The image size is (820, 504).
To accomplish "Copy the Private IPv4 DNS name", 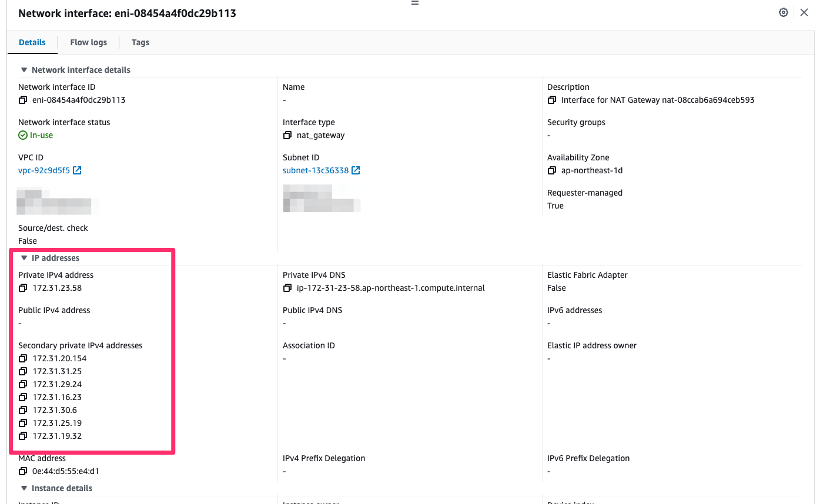I will tap(287, 288).
